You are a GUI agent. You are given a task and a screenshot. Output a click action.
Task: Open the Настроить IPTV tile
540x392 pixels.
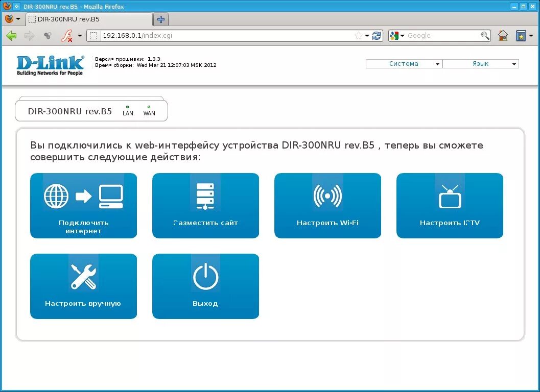[x=450, y=206]
